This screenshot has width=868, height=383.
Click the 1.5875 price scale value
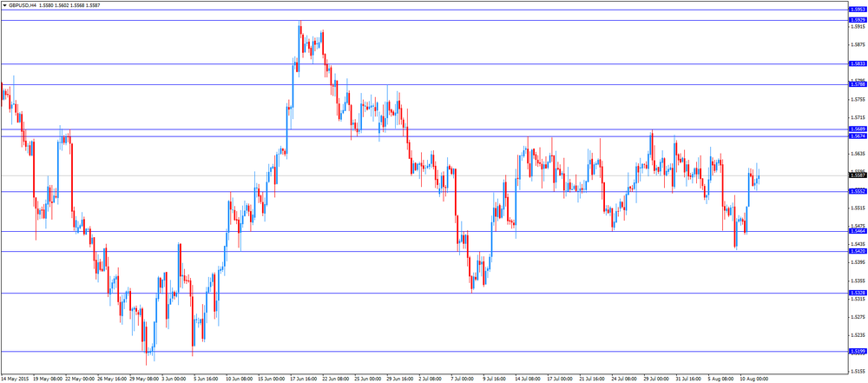coord(858,45)
